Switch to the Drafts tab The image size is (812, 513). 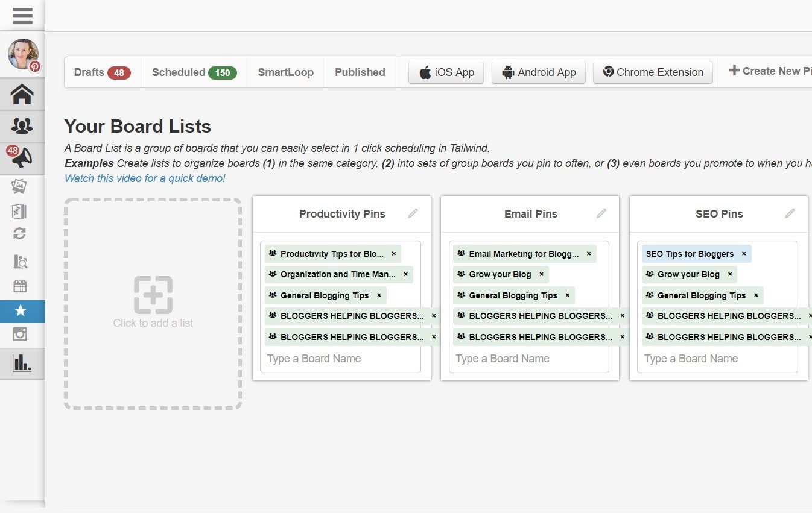coord(103,72)
